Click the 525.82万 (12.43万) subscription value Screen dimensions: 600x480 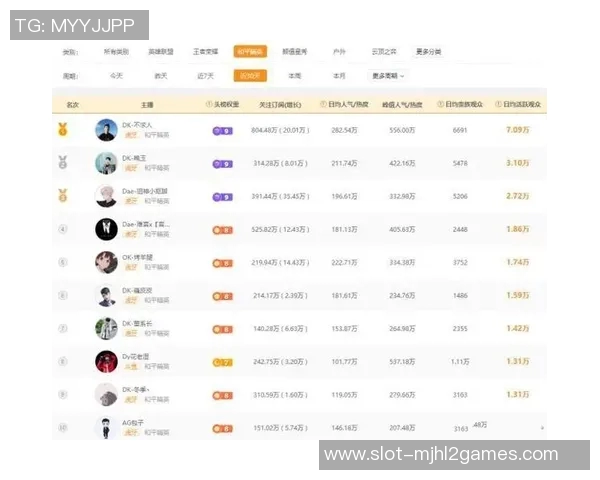(x=280, y=229)
